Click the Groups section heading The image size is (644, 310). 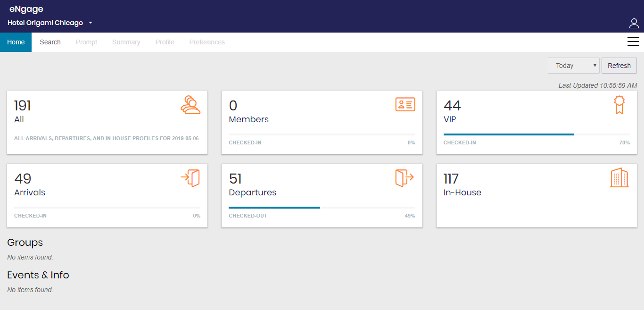25,243
